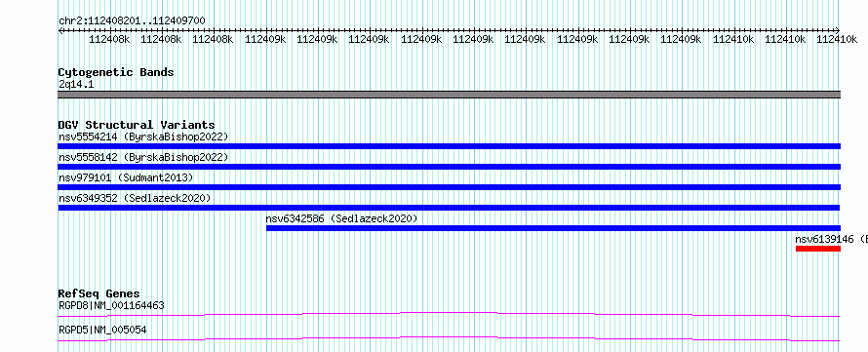Select the blue bar under nsv979101
868x352 pixels.
click(450, 187)
